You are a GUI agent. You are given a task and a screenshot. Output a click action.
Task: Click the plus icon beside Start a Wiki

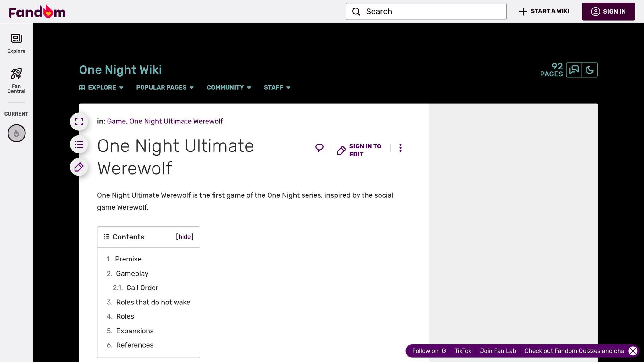[523, 12]
